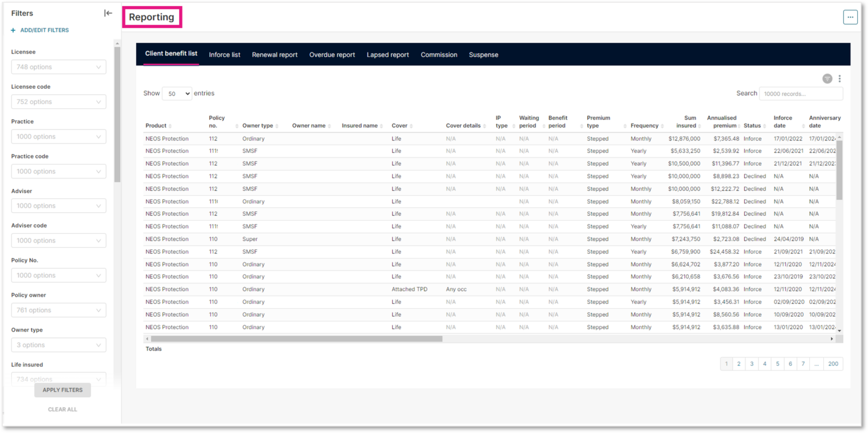868x433 pixels.
Task: Open the table filter icon
Action: 827,78
